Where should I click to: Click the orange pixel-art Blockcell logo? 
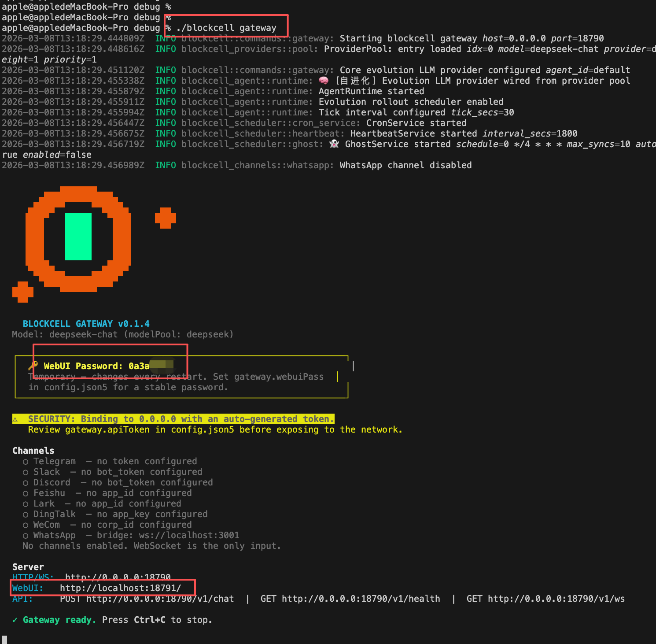(78, 239)
